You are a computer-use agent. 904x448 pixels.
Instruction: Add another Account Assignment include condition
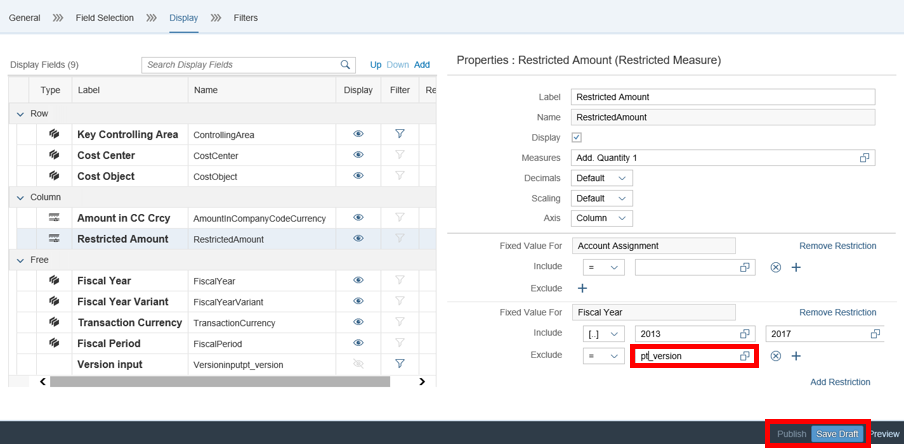(x=796, y=267)
